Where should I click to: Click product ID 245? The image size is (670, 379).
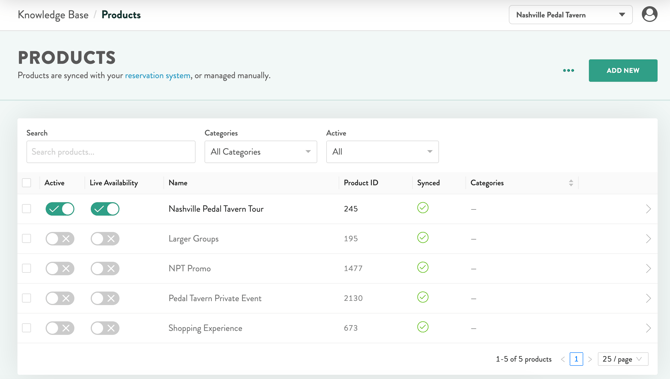(351, 209)
